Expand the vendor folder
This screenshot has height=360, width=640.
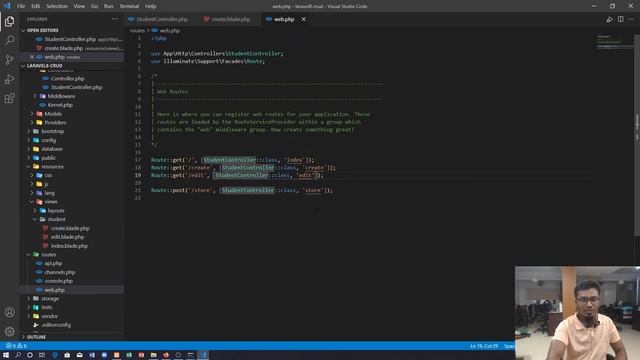pos(49,316)
